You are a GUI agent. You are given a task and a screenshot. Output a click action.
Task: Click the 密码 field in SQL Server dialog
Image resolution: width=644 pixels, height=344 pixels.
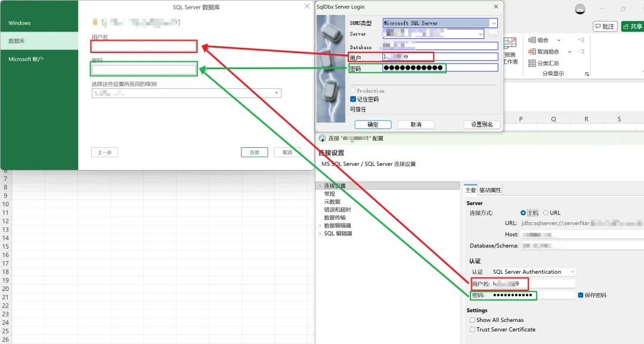pos(144,69)
